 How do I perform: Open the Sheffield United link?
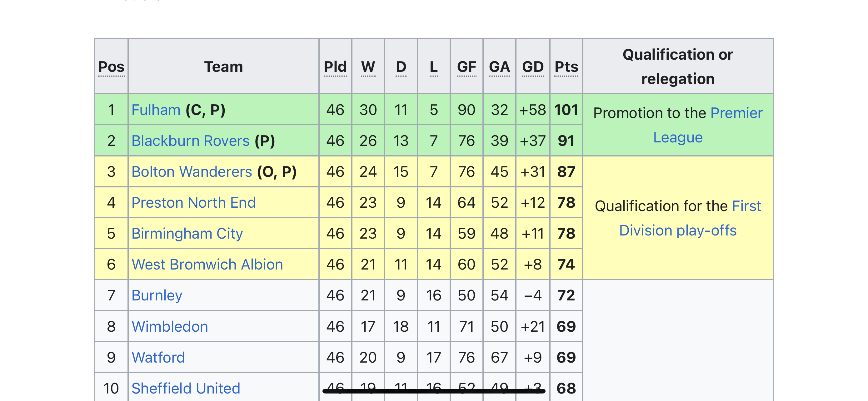coord(186,389)
